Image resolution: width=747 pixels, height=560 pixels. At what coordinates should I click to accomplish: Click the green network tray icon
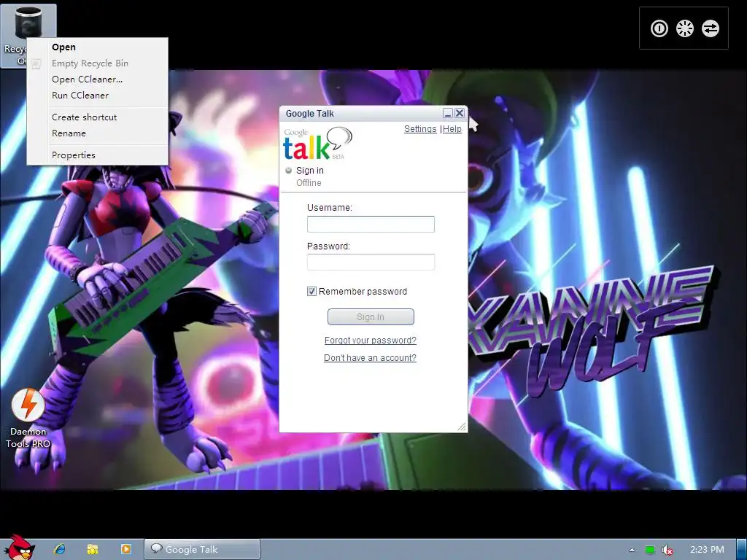650,550
